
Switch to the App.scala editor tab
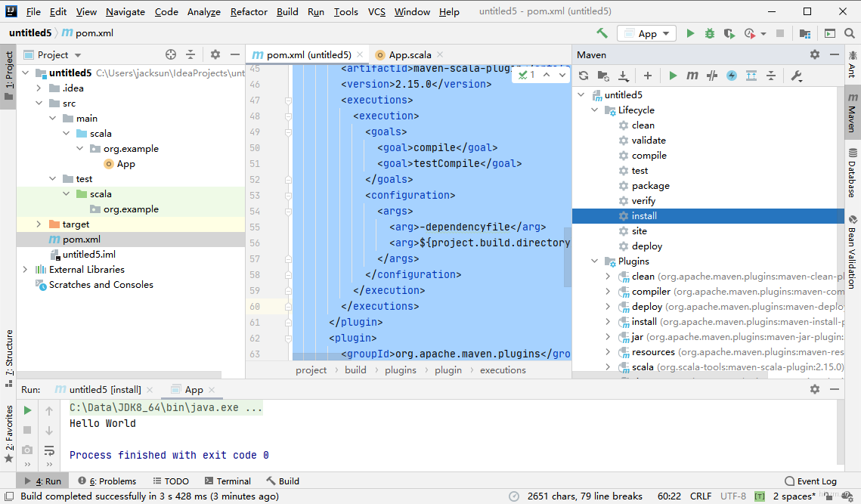pyautogui.click(x=410, y=55)
